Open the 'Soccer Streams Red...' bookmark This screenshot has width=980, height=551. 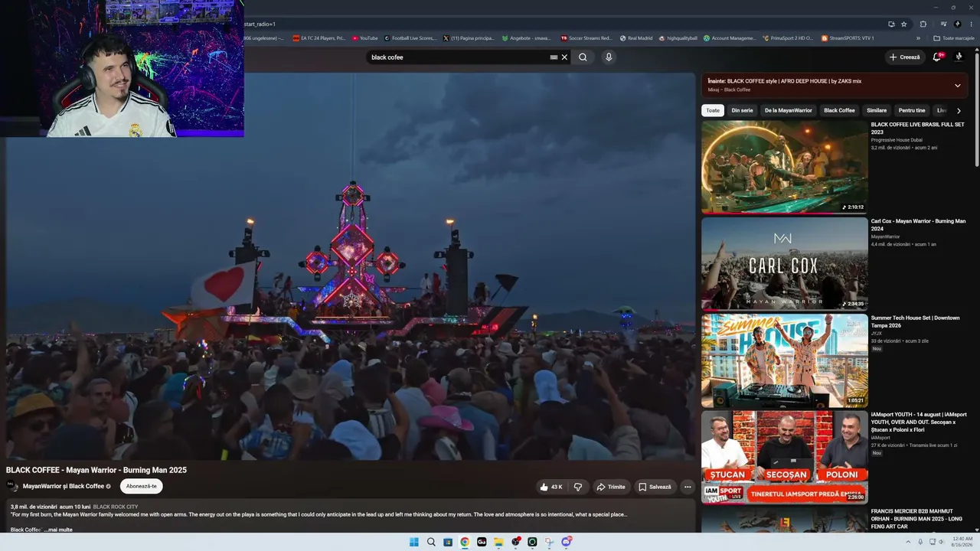coord(586,37)
